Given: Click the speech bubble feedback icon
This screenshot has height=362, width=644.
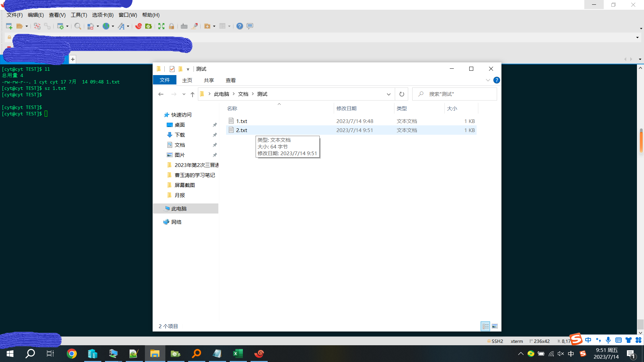Looking at the screenshot, I should tap(250, 26).
